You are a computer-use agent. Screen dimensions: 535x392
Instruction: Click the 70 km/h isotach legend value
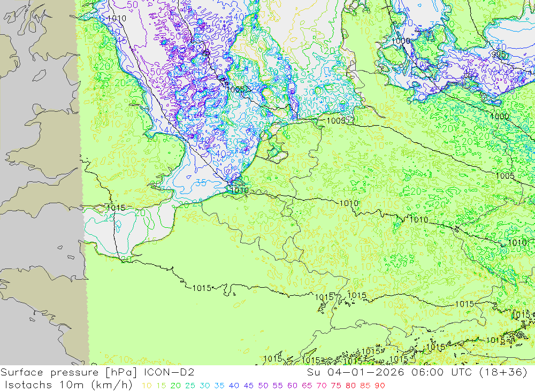(x=322, y=386)
